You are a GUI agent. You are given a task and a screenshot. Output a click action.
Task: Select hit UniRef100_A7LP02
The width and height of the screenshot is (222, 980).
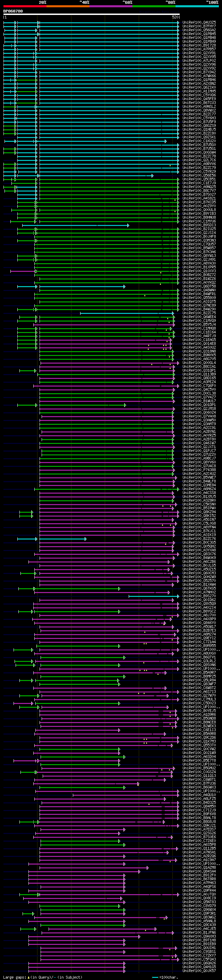(x=199, y=60)
